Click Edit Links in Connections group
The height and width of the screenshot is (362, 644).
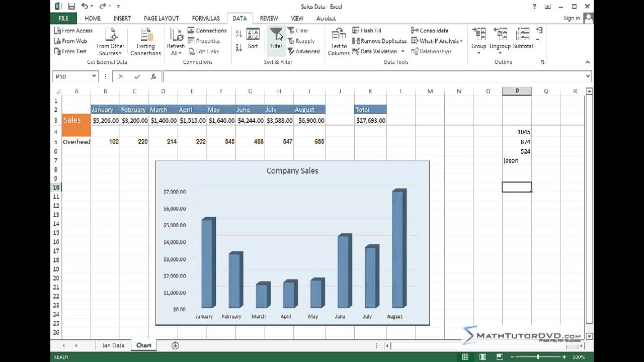coord(203,51)
